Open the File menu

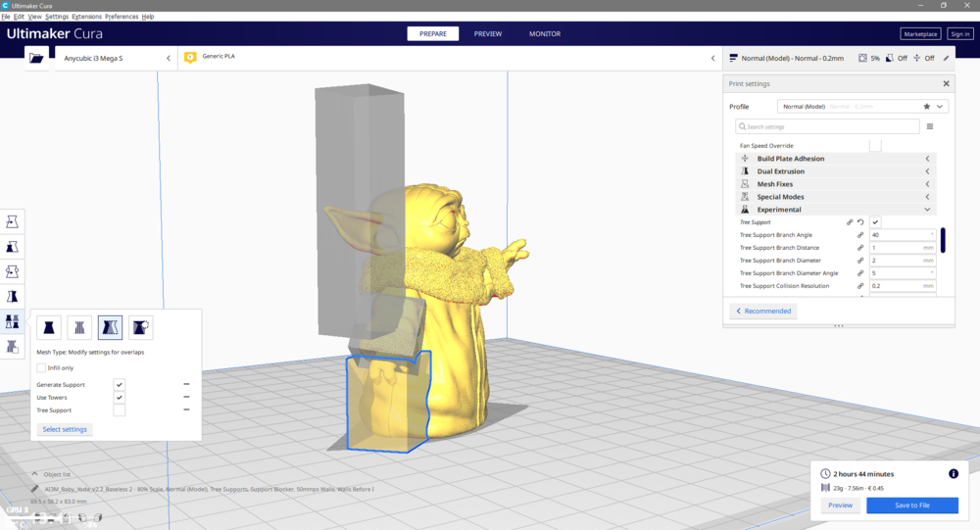(x=6, y=17)
